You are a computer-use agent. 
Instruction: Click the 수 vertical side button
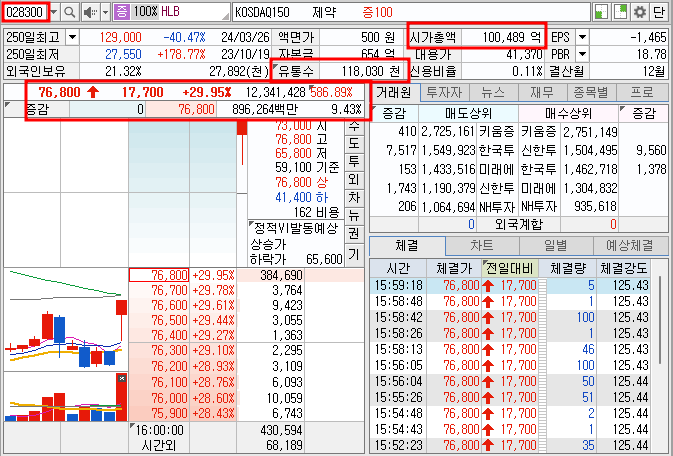tap(354, 126)
